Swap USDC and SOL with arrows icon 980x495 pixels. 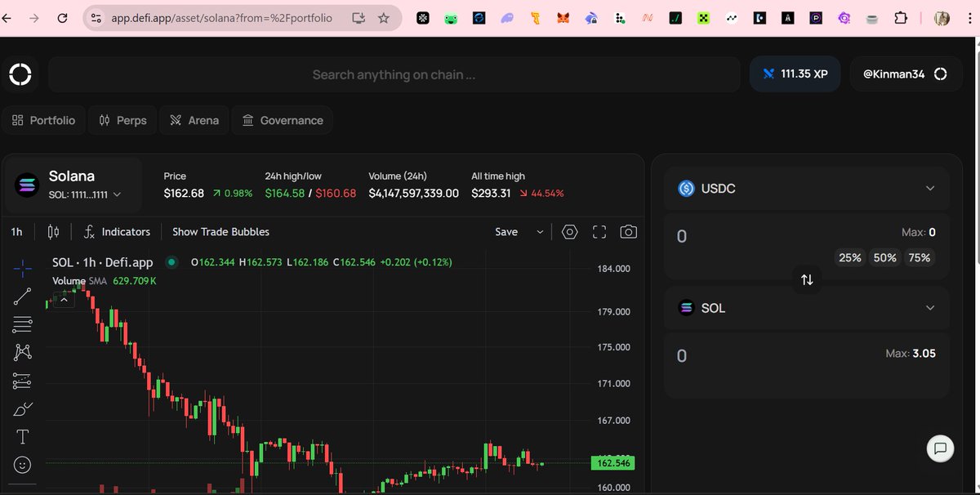coord(807,279)
